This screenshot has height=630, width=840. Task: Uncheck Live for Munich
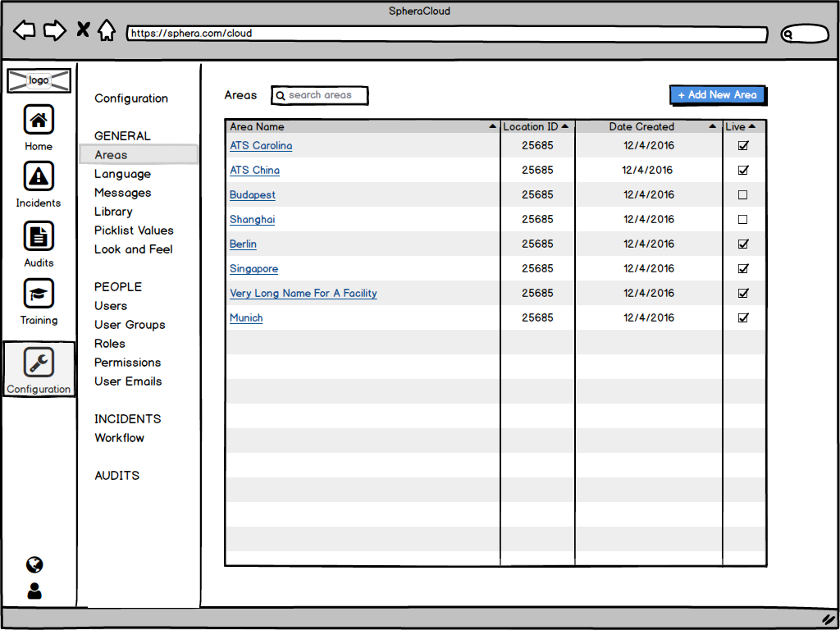(x=742, y=318)
